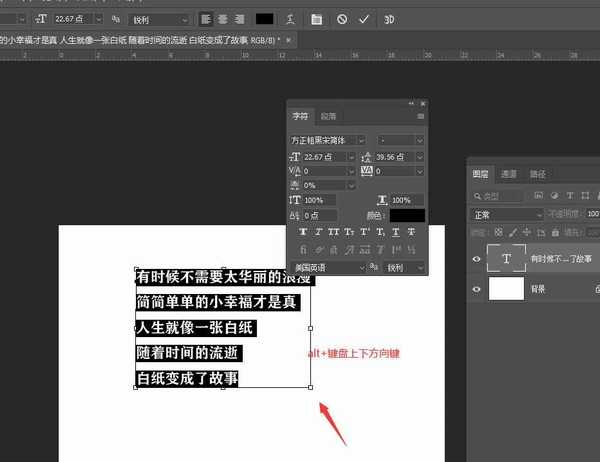The width and height of the screenshot is (600, 462).
Task: Expand the language dropdown 美国英语
Action: 326,267
